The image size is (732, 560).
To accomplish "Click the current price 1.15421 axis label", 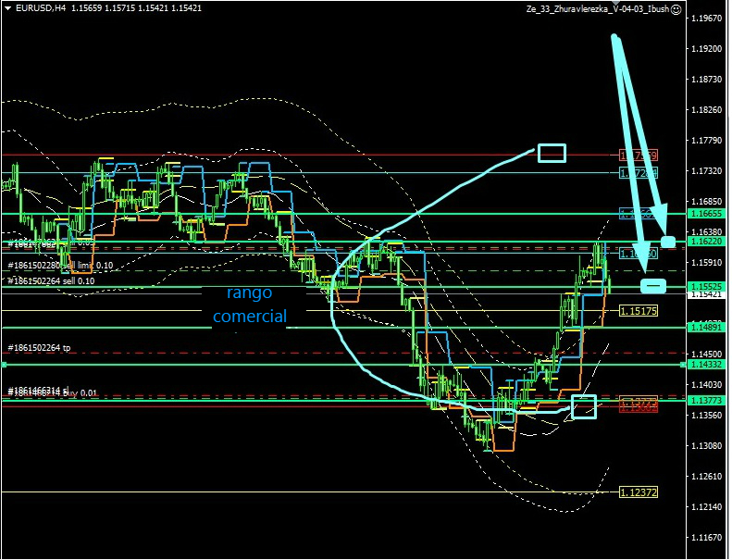I will (707, 294).
